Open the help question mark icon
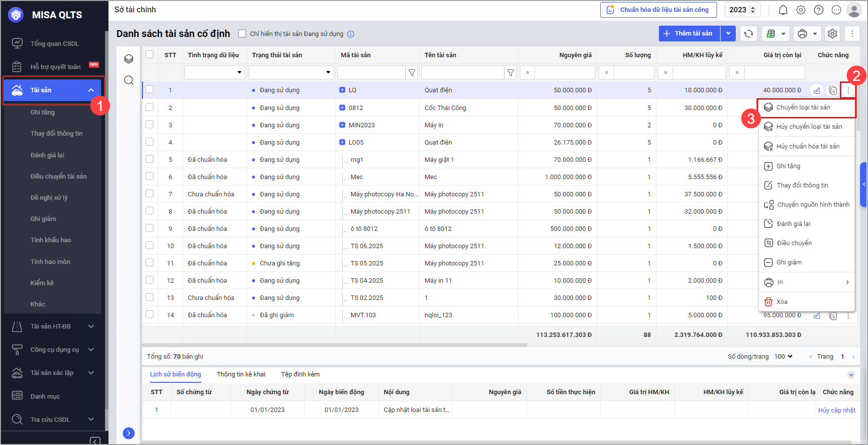The image size is (868, 445). click(x=819, y=10)
